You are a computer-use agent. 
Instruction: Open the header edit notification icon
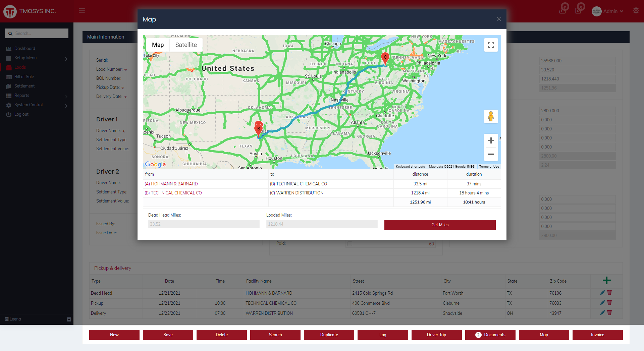[x=580, y=9]
